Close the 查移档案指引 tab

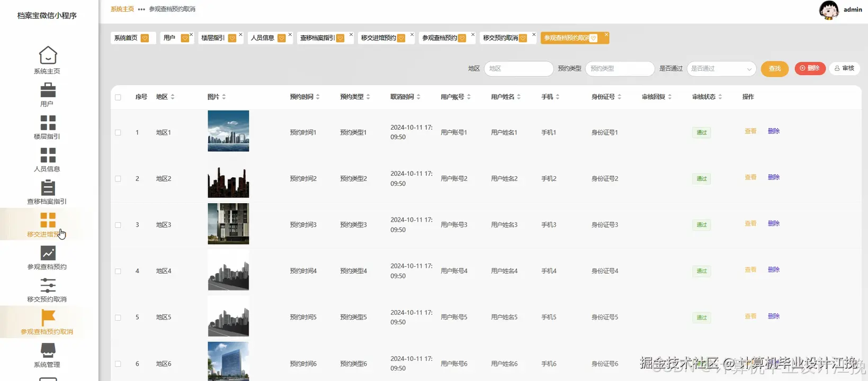351,34
